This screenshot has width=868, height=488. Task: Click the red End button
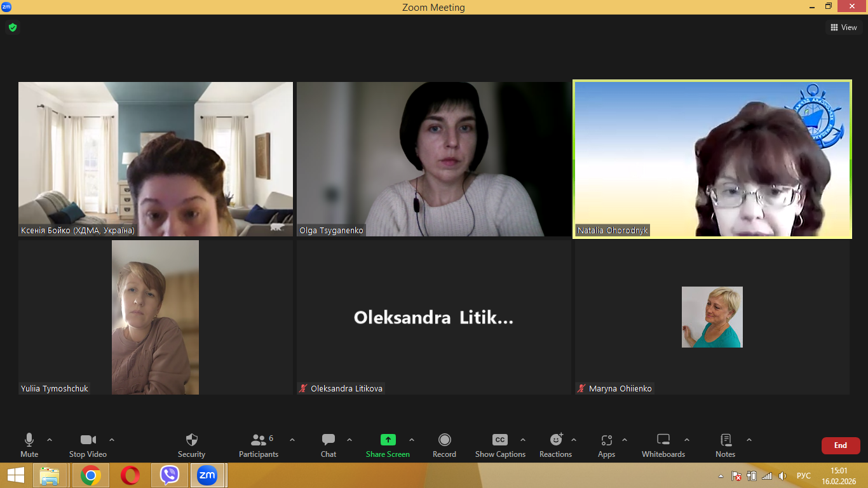tap(840, 445)
